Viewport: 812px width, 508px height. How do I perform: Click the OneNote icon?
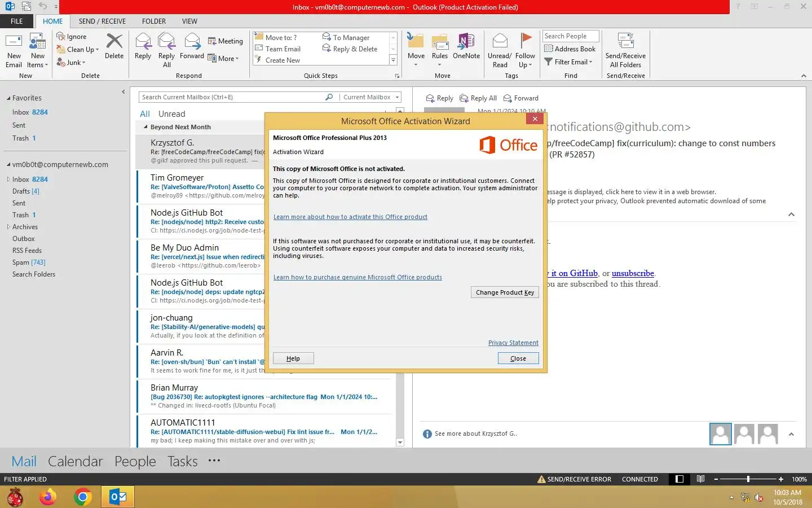tap(466, 46)
